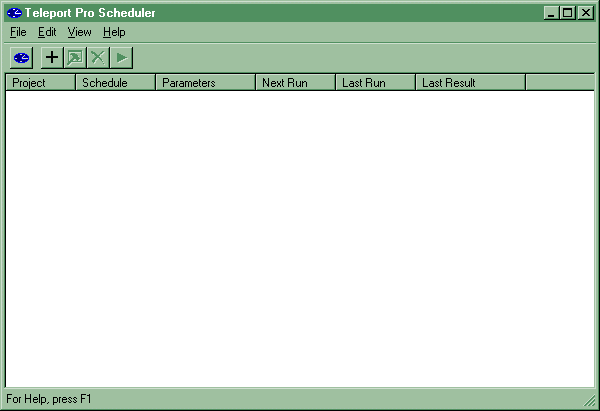The image size is (600, 411).
Task: Click the Last Result column header
Action: coord(470,83)
